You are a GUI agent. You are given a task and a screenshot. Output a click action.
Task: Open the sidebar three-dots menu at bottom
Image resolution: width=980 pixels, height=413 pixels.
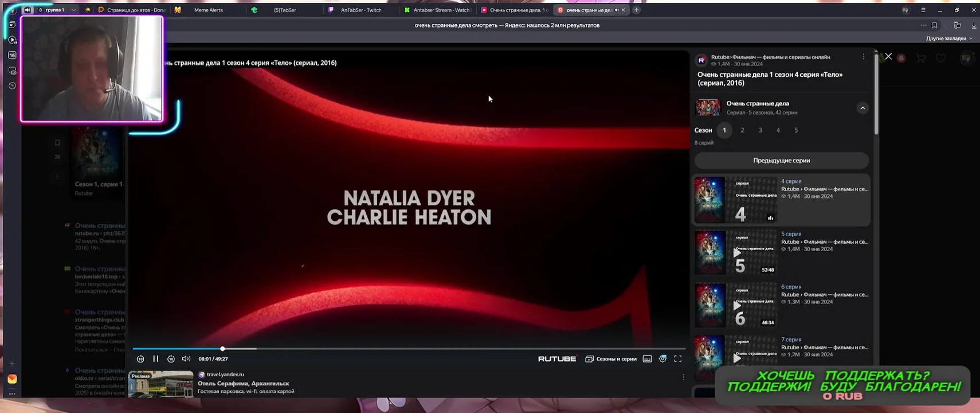[12, 393]
